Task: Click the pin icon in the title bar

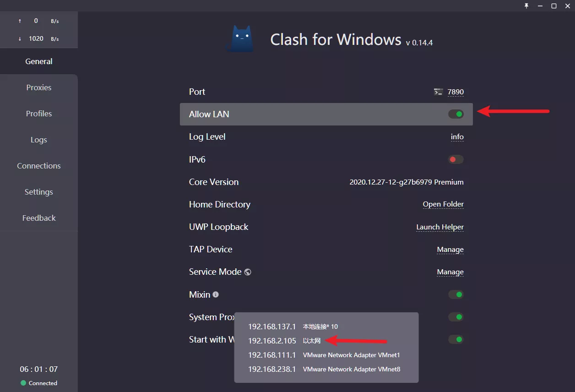Action: pos(526,6)
